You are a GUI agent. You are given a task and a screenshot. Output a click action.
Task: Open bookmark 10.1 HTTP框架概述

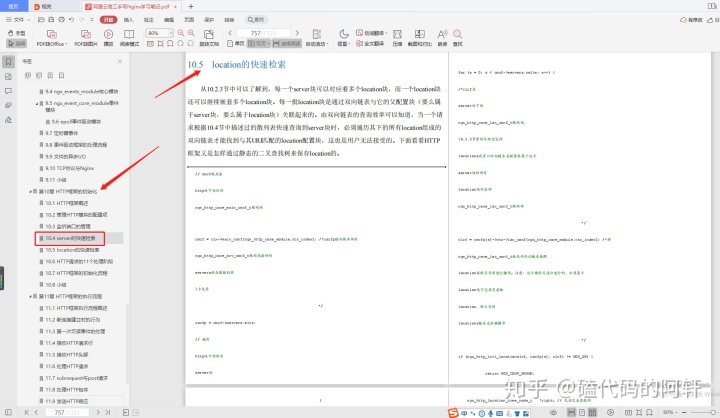pyautogui.click(x=67, y=203)
